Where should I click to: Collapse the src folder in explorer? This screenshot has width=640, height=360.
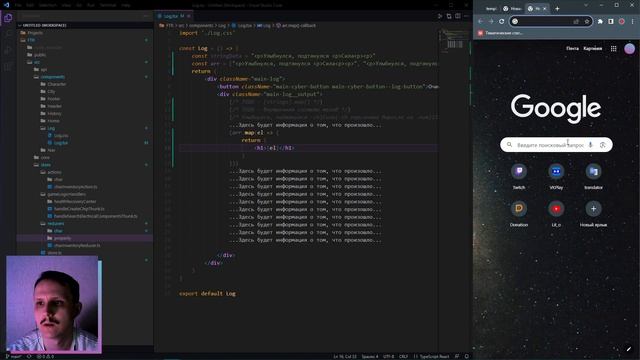[36, 62]
